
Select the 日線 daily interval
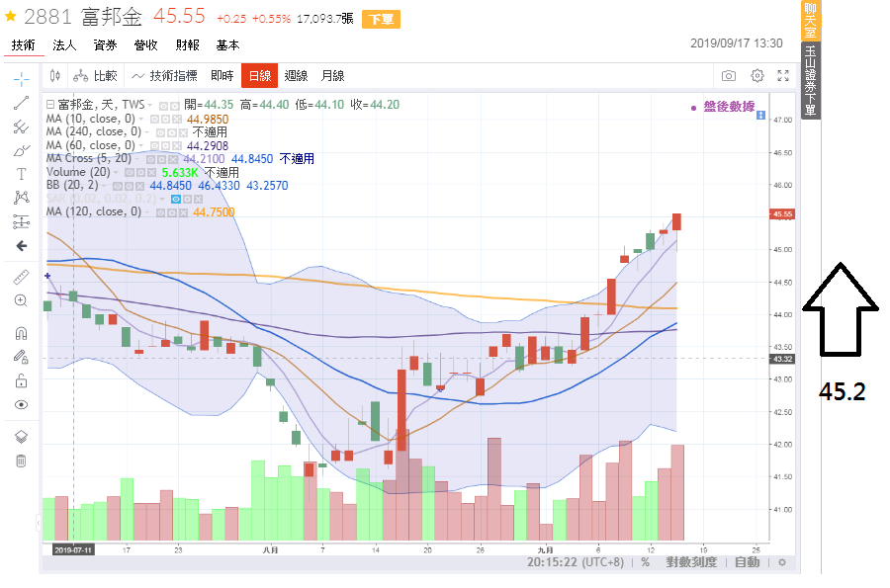point(259,75)
